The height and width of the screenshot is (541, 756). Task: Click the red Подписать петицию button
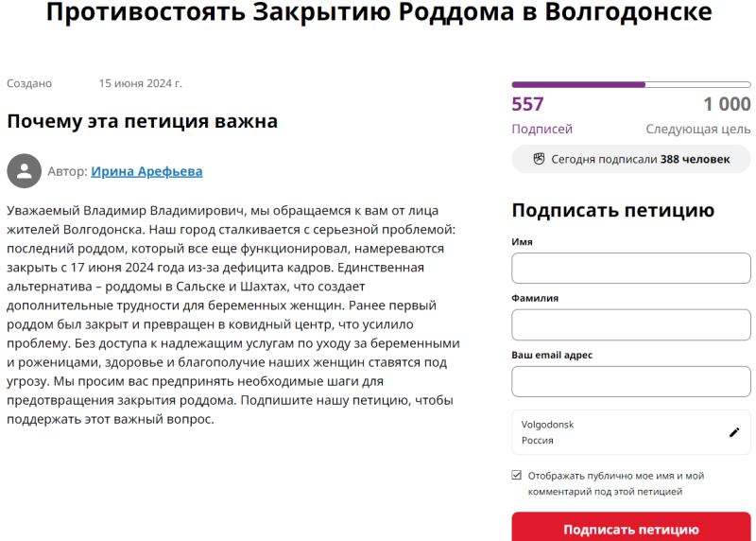630,527
